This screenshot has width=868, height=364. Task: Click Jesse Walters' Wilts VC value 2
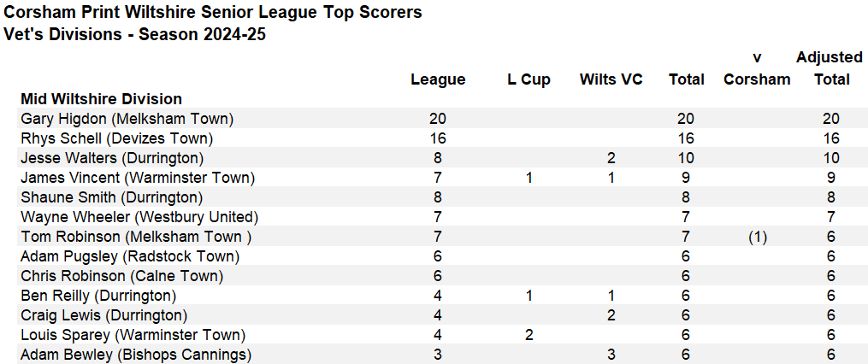click(611, 158)
